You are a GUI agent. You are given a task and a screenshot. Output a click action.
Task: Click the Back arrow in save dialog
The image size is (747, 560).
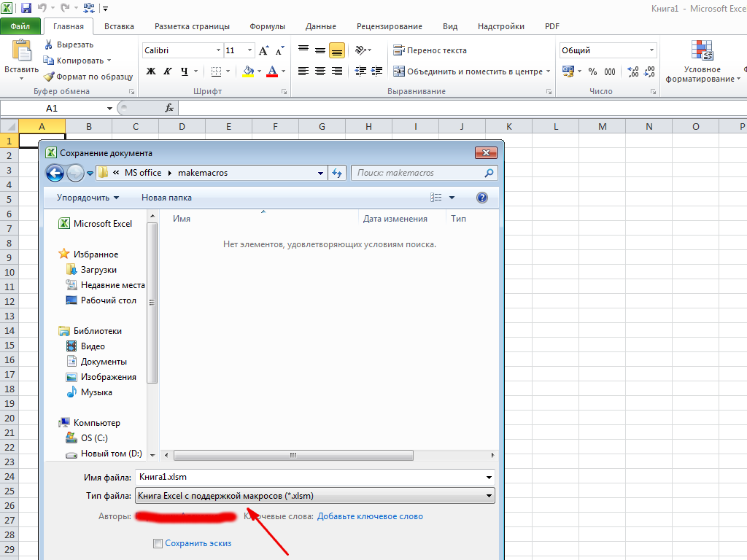click(55, 174)
